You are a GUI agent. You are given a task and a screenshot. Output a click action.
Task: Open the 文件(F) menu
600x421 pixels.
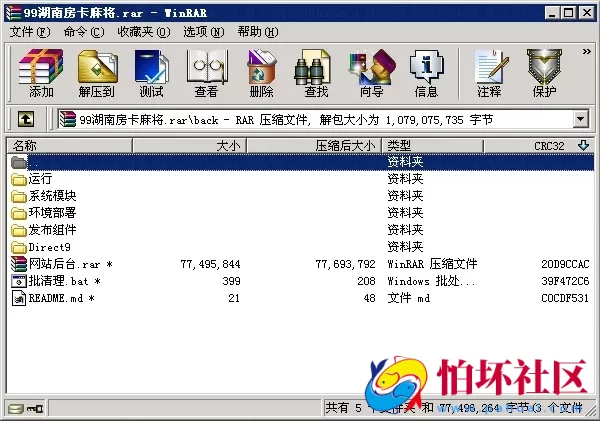pos(29,32)
